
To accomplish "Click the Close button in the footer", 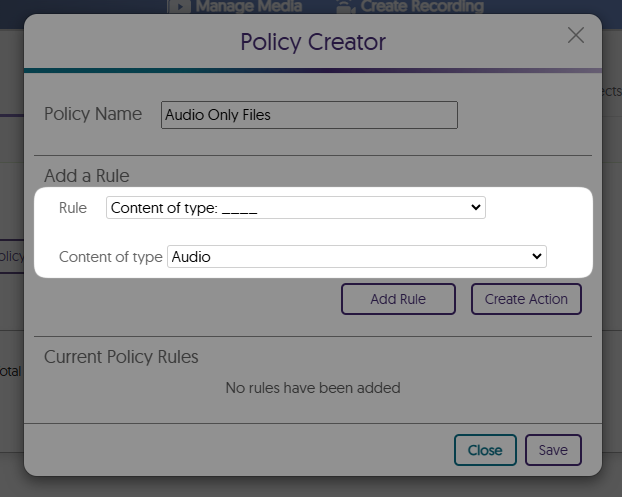I will tap(485, 450).
